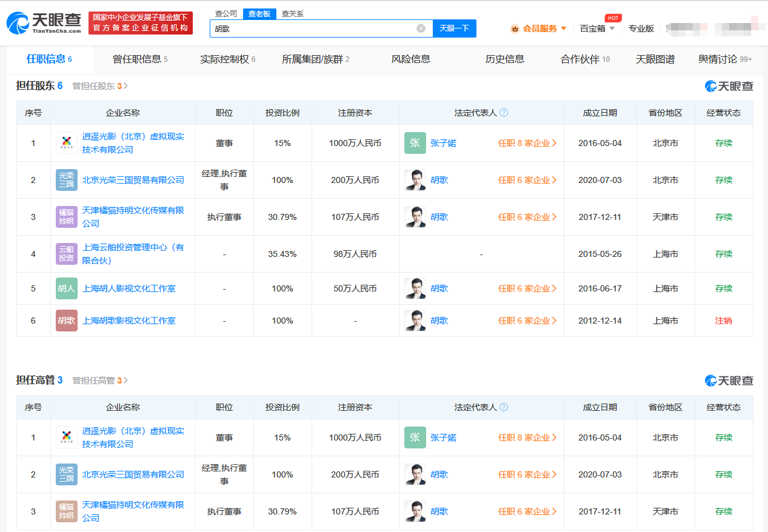Viewport: 768px width, 532px height.
Task: Open 天津橘猫持明文化传媒有限公司 in 担任股东 table
Action: [133, 217]
